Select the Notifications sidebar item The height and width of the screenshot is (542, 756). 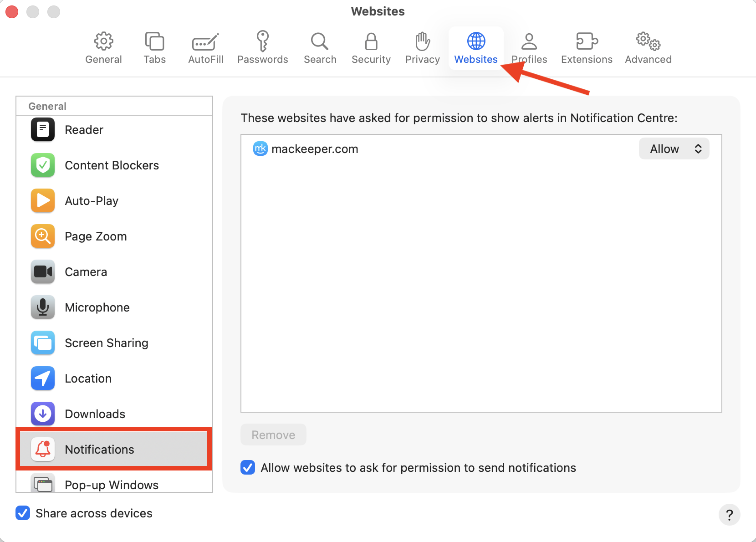99,449
